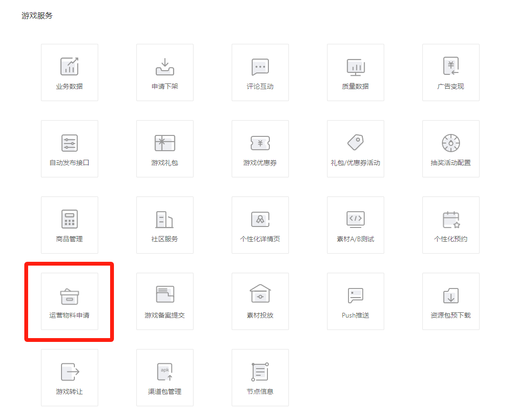This screenshot has height=412, width=532.
Task: Open 广告变现 ad monetization icon
Action: [451, 67]
